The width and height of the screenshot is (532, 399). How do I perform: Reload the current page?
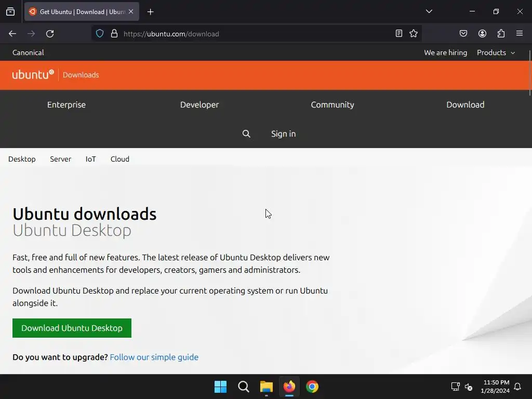(x=50, y=34)
